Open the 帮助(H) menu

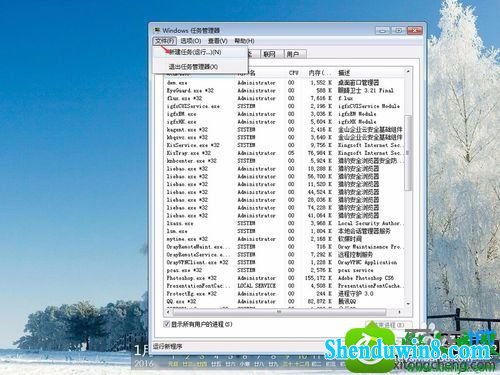click(x=244, y=41)
